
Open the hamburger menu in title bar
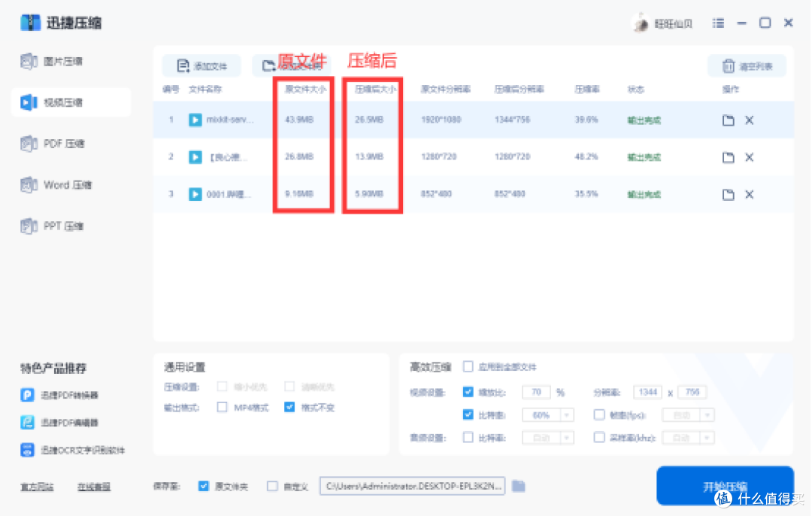(x=718, y=23)
